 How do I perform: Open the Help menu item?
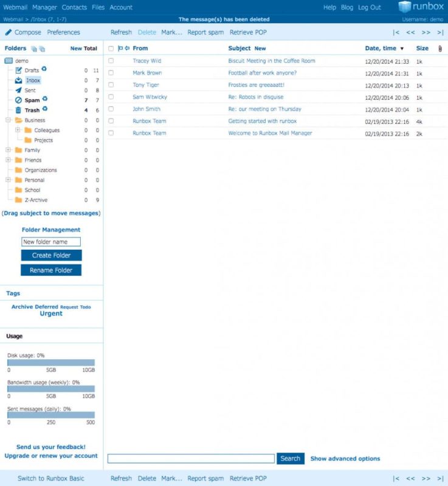[x=329, y=7]
